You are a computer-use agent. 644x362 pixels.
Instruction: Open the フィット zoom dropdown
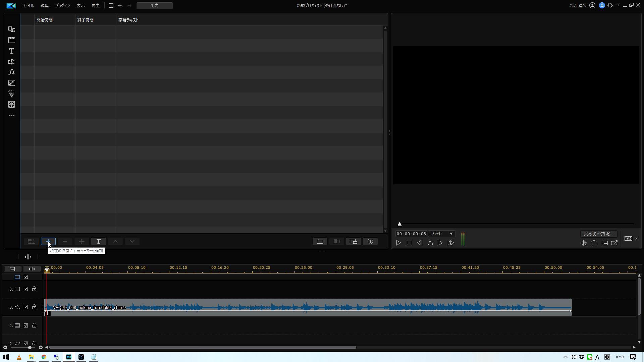click(442, 234)
